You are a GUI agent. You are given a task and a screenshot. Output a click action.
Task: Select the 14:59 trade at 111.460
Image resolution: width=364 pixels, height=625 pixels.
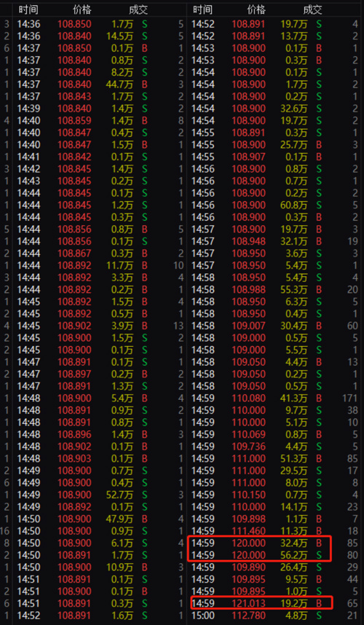point(274,530)
